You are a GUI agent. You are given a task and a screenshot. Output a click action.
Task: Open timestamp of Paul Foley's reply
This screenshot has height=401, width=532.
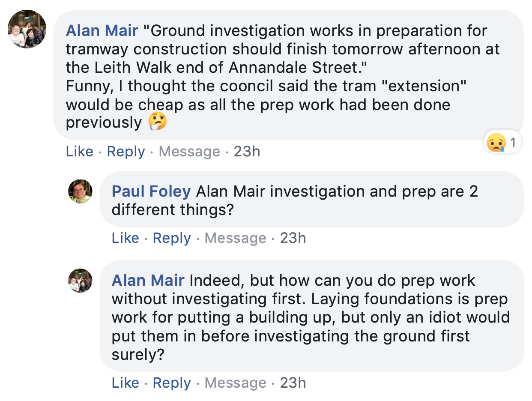point(293,238)
